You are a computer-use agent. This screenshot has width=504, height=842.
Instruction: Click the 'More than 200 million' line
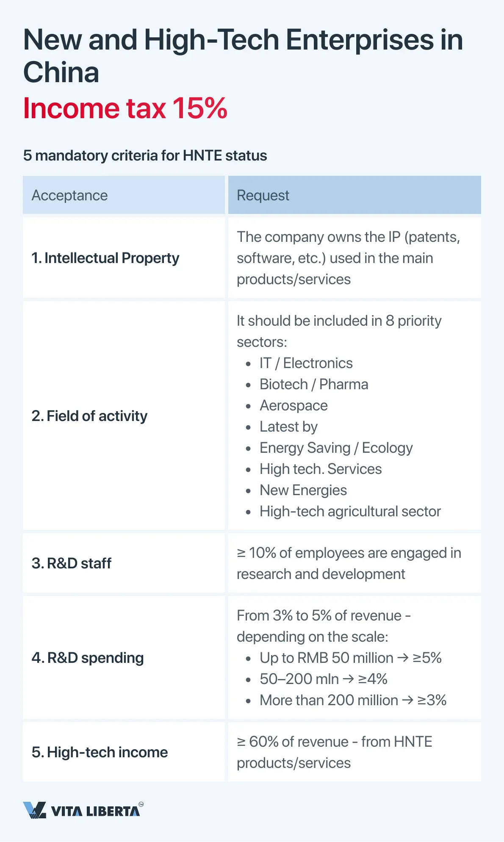pos(353,700)
